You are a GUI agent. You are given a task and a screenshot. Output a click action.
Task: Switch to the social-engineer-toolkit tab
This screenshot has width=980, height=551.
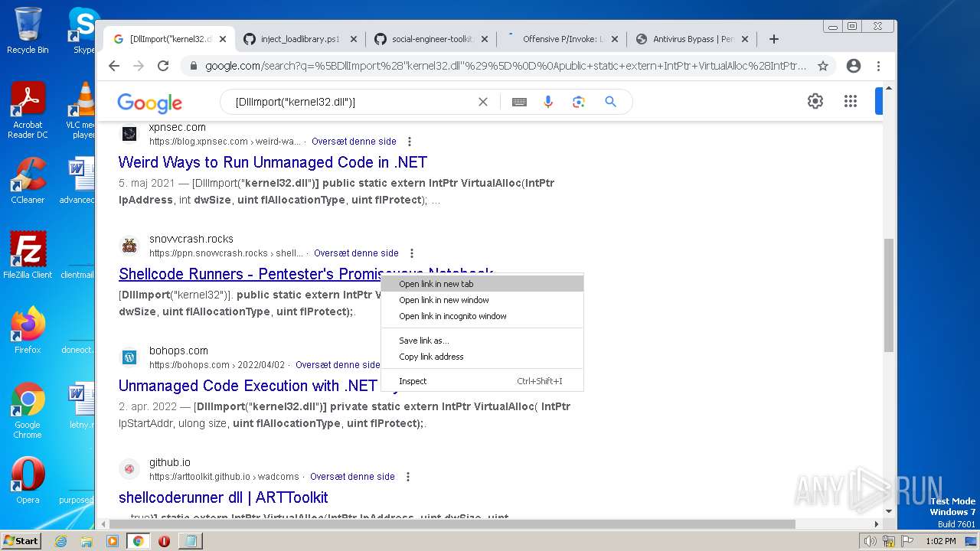(432, 39)
